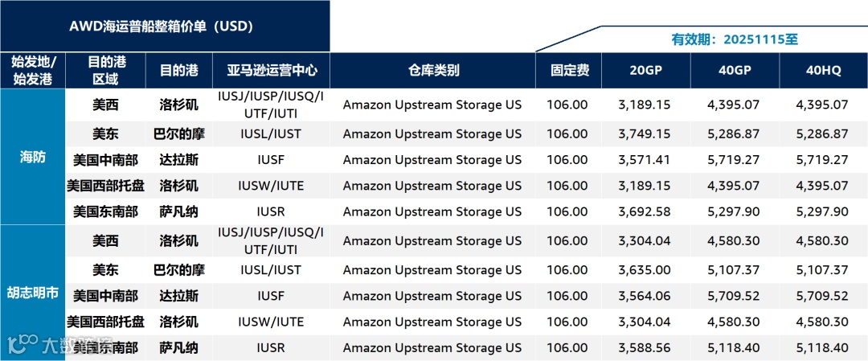Viewport: 868px width, 361px height.
Task: Select the 始发地/始发港 column header
Action: pyautogui.click(x=33, y=70)
